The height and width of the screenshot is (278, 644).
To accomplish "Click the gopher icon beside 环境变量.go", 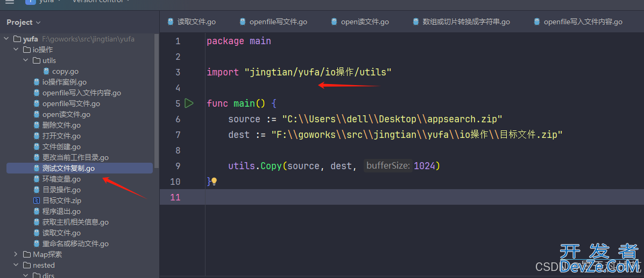I will click(x=37, y=179).
